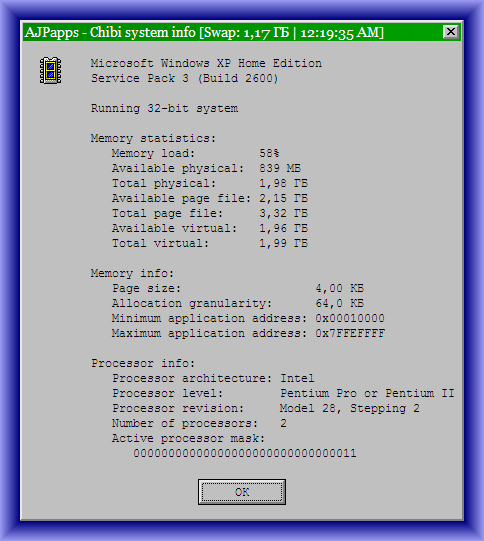Viewport: 484px width, 541px height.
Task: Click the Page size 4,00 КБ value
Action: (x=340, y=288)
